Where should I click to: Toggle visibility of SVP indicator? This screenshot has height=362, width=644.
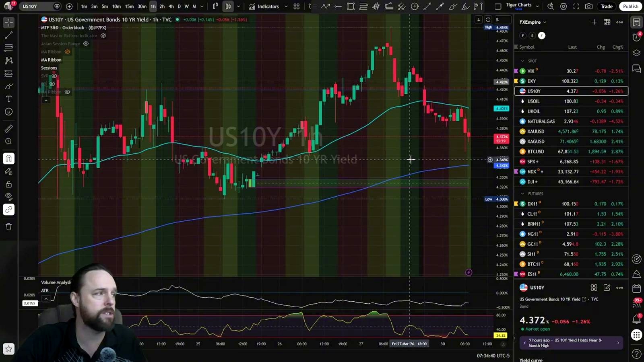click(x=54, y=76)
